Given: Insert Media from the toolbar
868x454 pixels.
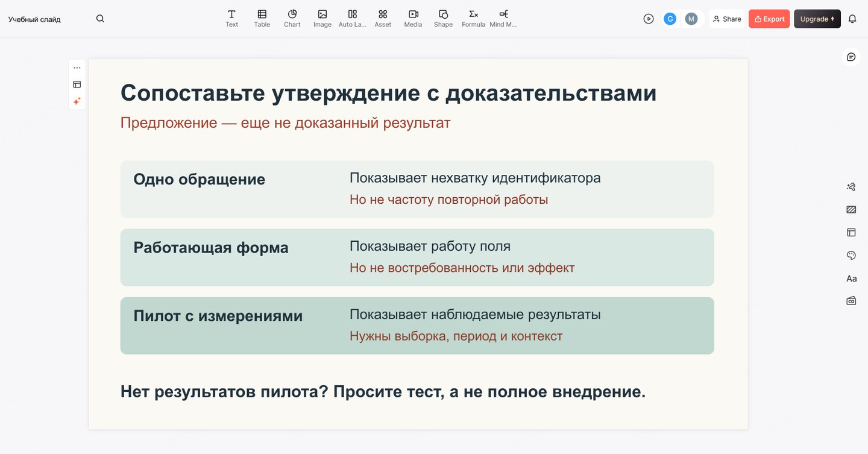Looking at the screenshot, I should [413, 19].
